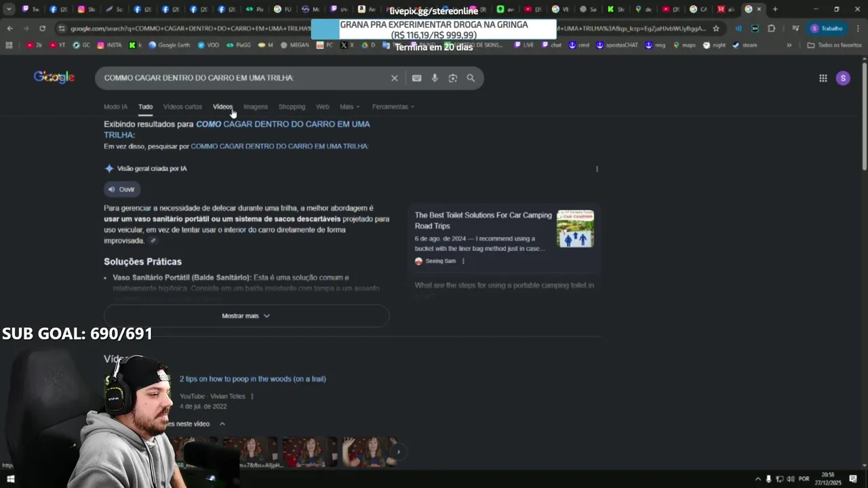
Task: Open the on-screen keyboard input tool
Action: pyautogui.click(x=416, y=78)
